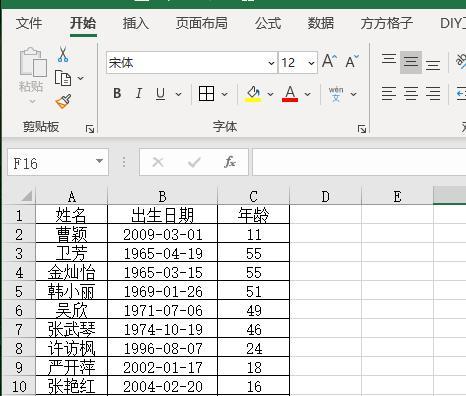Click age cell showing 18
This screenshot has width=466, height=396.
(x=253, y=367)
